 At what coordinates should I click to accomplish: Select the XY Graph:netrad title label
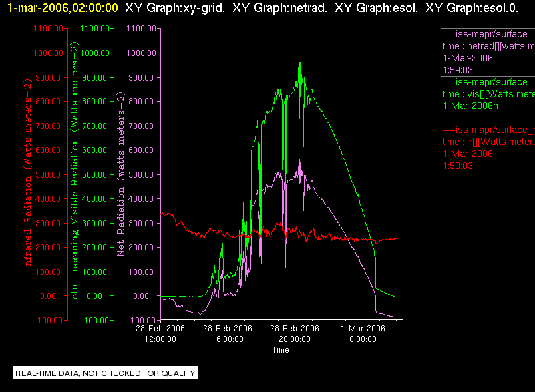point(279,8)
